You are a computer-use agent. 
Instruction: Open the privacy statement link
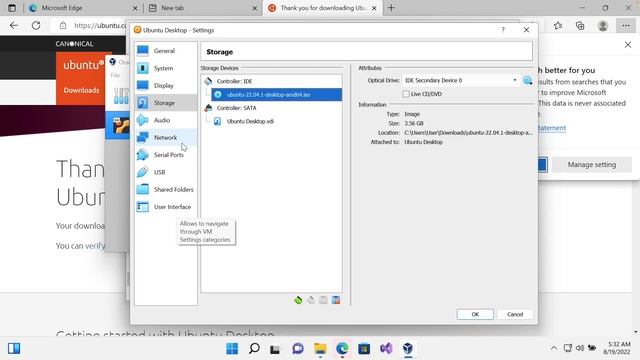552,128
